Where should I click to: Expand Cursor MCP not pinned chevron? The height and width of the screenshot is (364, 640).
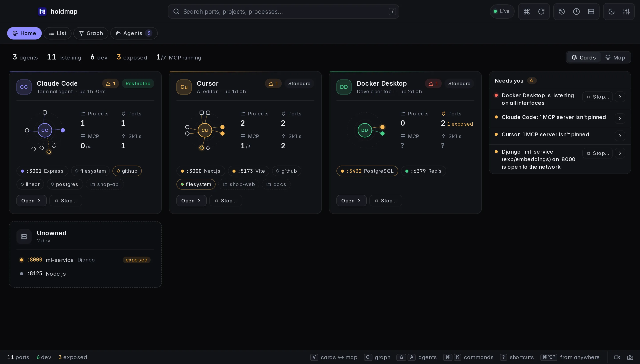tap(620, 136)
